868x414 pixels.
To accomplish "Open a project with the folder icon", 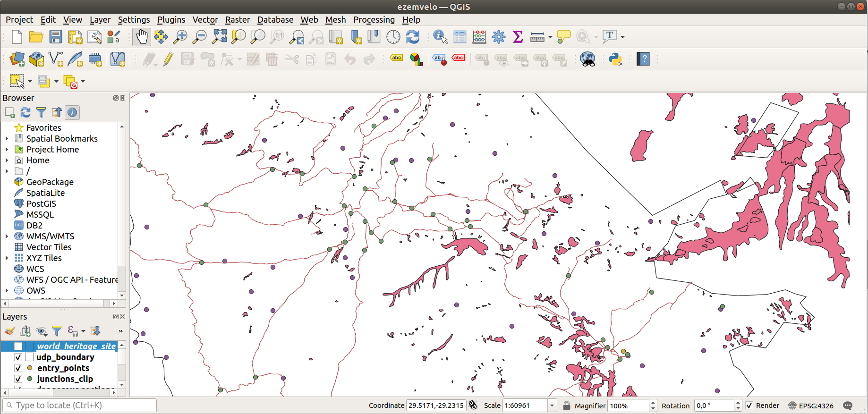I will pyautogui.click(x=36, y=37).
